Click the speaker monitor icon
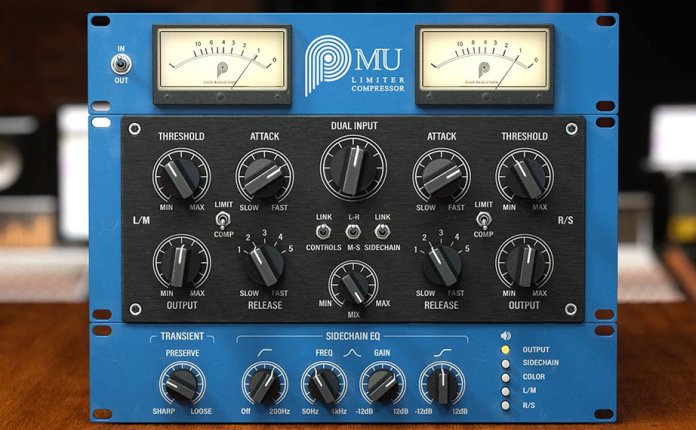This screenshot has height=430, width=696. (506, 335)
